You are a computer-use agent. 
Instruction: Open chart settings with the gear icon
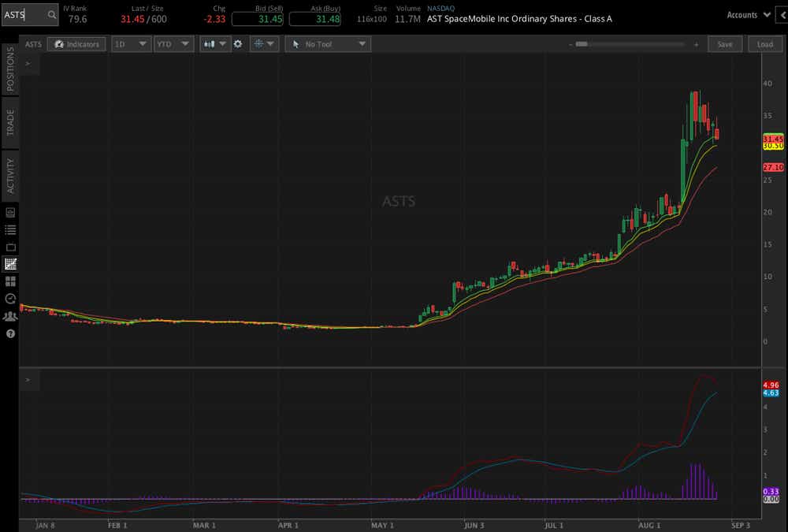point(238,44)
